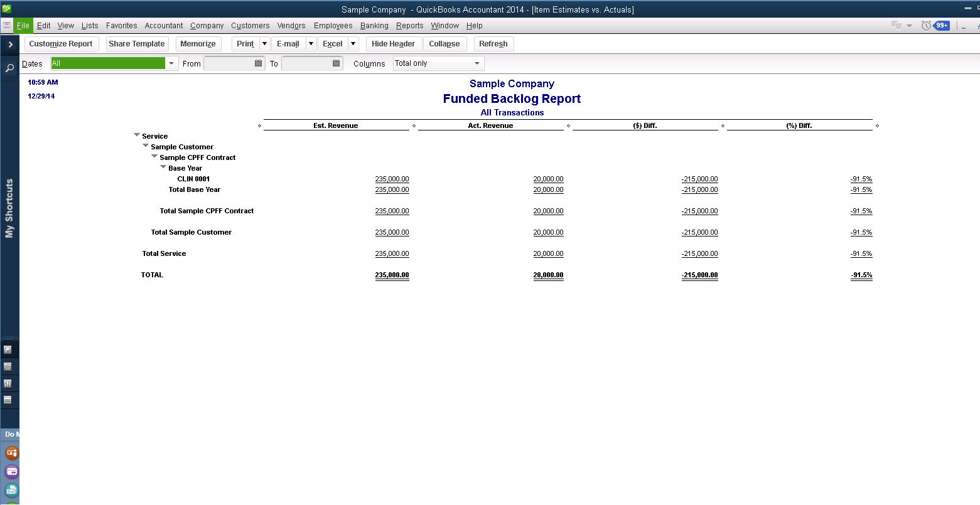The height and width of the screenshot is (505, 980).
Task: Click the purple credit card icon
Action: [11, 471]
